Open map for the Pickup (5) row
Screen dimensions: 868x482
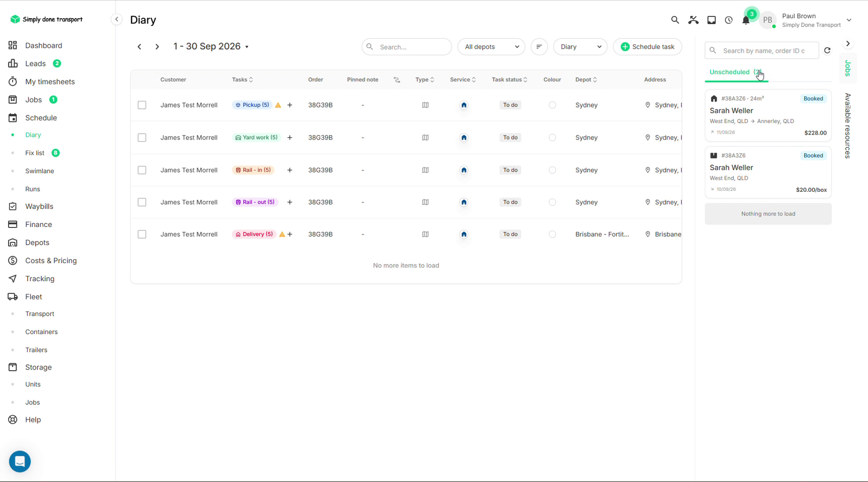(425, 105)
